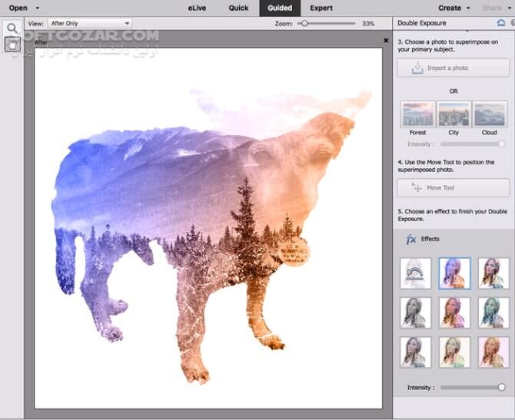Click the Move Tool button
This screenshot has height=420, width=515.
tap(454, 187)
